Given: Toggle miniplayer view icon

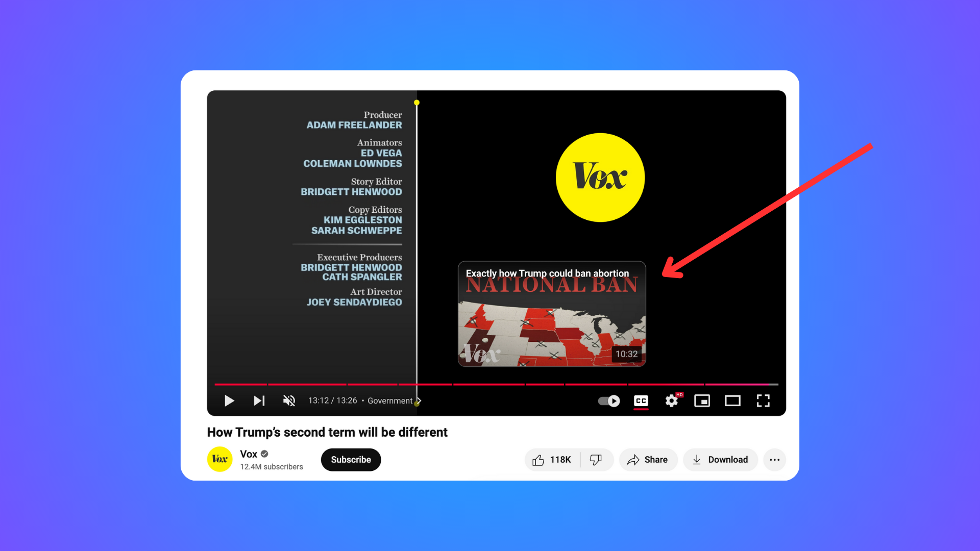Looking at the screenshot, I should [702, 401].
